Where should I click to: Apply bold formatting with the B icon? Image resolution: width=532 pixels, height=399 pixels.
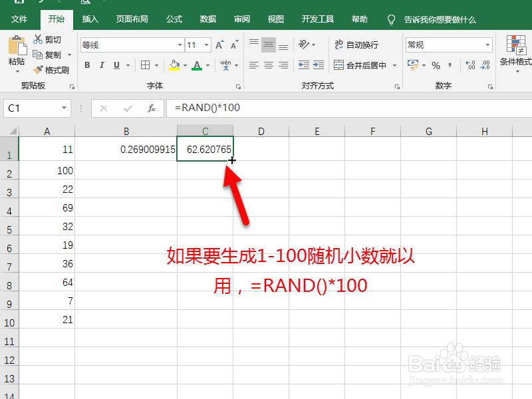87,65
